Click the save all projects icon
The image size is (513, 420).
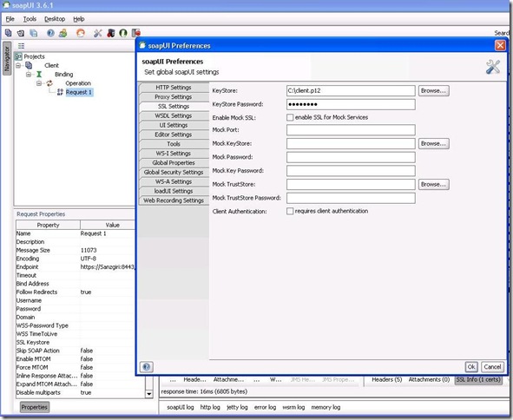click(x=33, y=33)
